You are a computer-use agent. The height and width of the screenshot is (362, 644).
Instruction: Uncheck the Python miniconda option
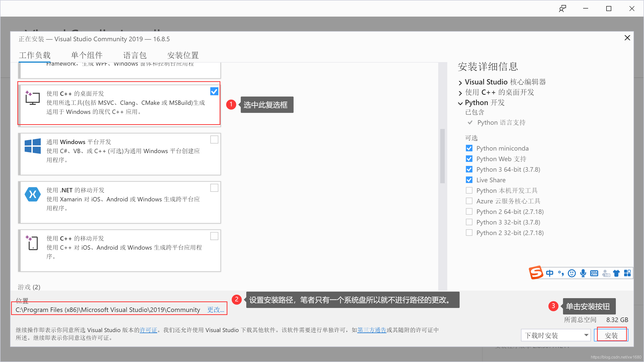(469, 148)
